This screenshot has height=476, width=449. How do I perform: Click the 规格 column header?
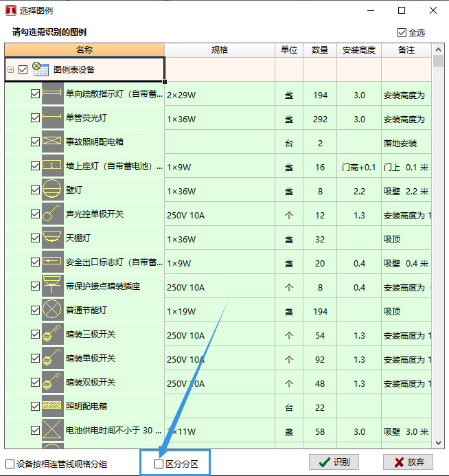(x=220, y=50)
